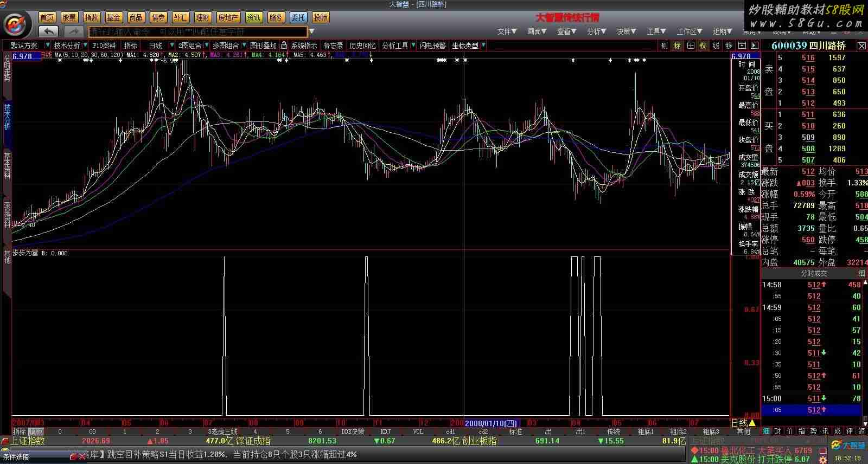Viewport: 868px width, 464px height.
Task: Select the 移 move chart icon
Action: click(729, 46)
